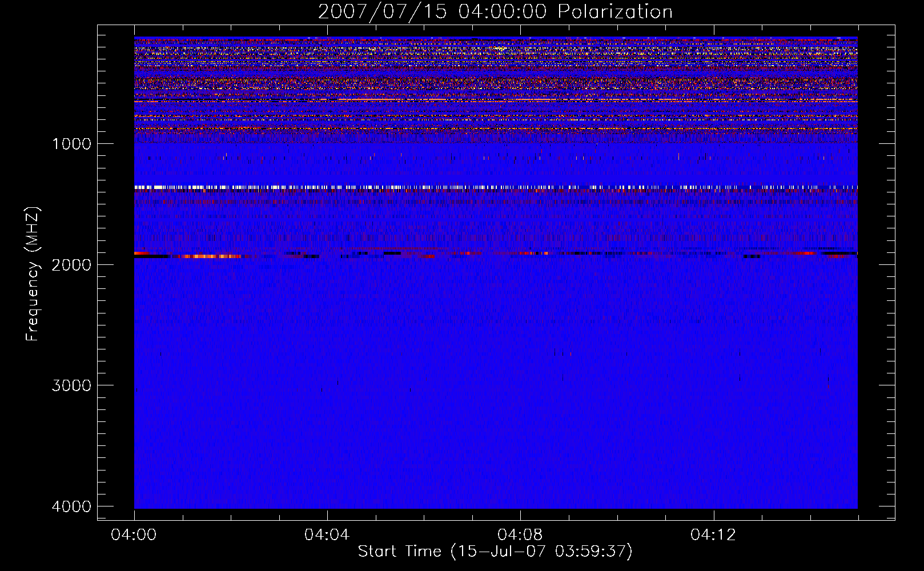
Task: Click the 04:08 time tick label
Action: (520, 535)
